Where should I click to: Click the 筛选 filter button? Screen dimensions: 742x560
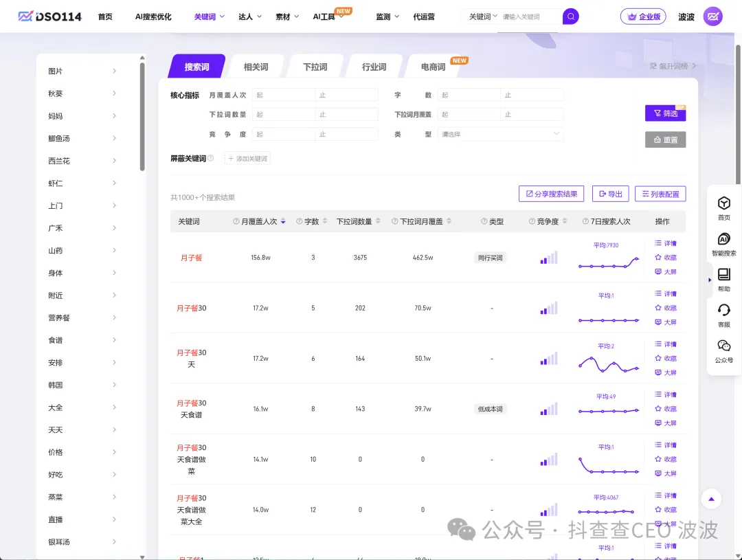(665, 113)
